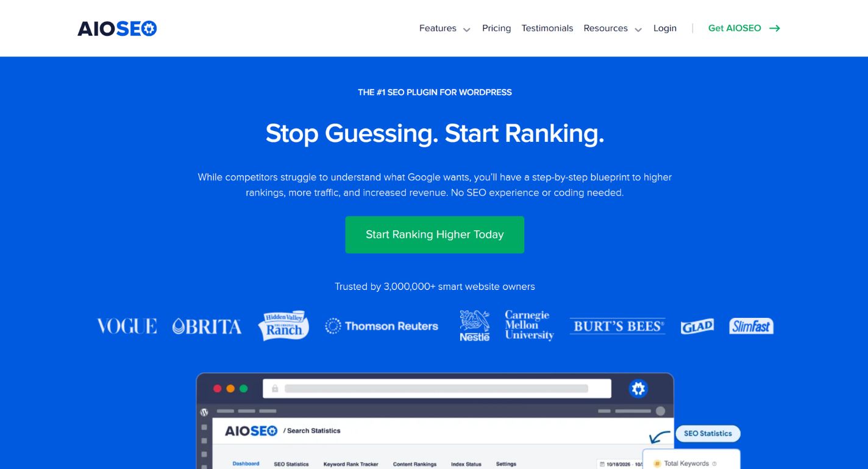The height and width of the screenshot is (469, 868).
Task: Click the Brita brand logo
Action: 207,326
